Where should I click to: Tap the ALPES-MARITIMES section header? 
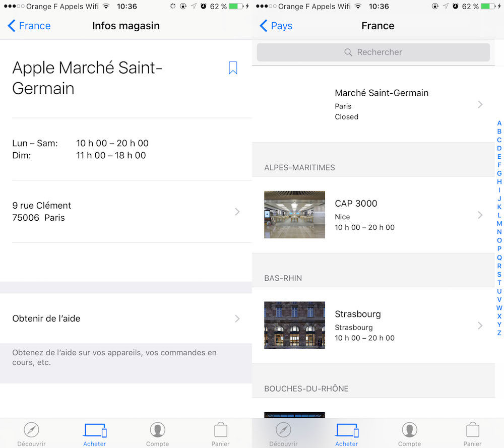tap(299, 167)
